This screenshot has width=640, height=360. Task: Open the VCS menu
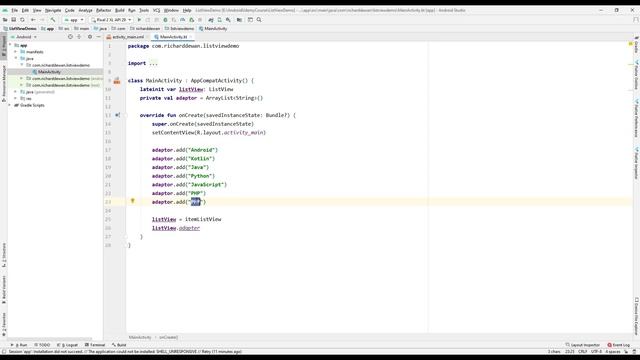pyautogui.click(x=156, y=10)
